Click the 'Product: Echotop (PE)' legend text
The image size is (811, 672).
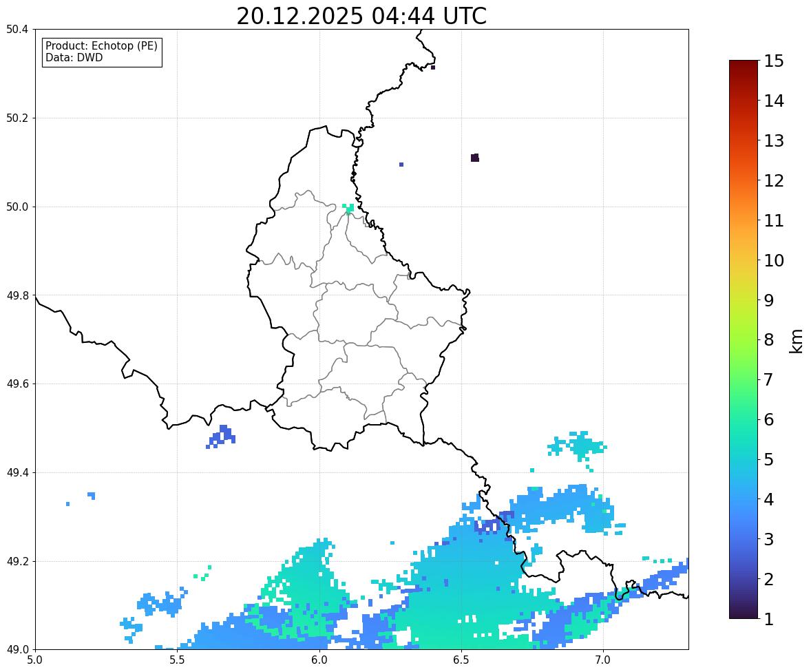tap(101, 46)
